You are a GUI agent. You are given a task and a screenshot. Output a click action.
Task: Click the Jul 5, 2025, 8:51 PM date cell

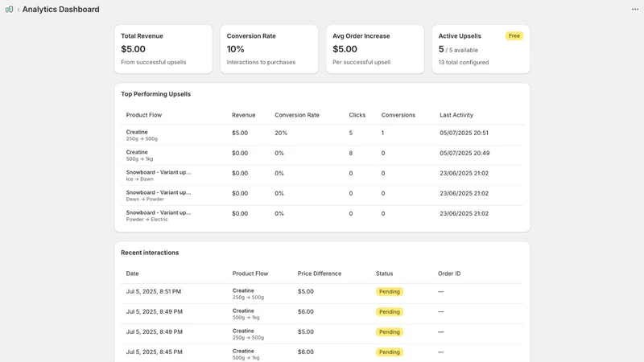(x=153, y=291)
